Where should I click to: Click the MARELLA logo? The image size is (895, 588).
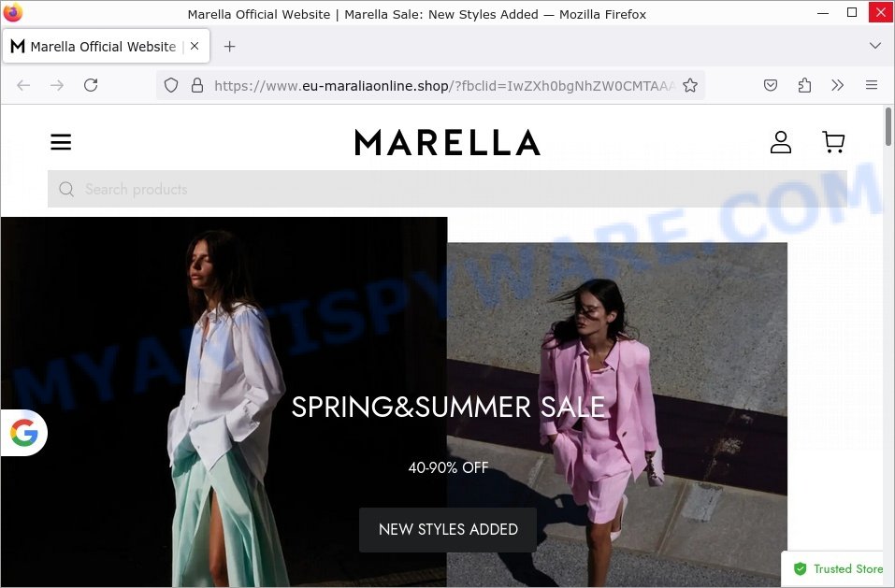[x=447, y=142]
